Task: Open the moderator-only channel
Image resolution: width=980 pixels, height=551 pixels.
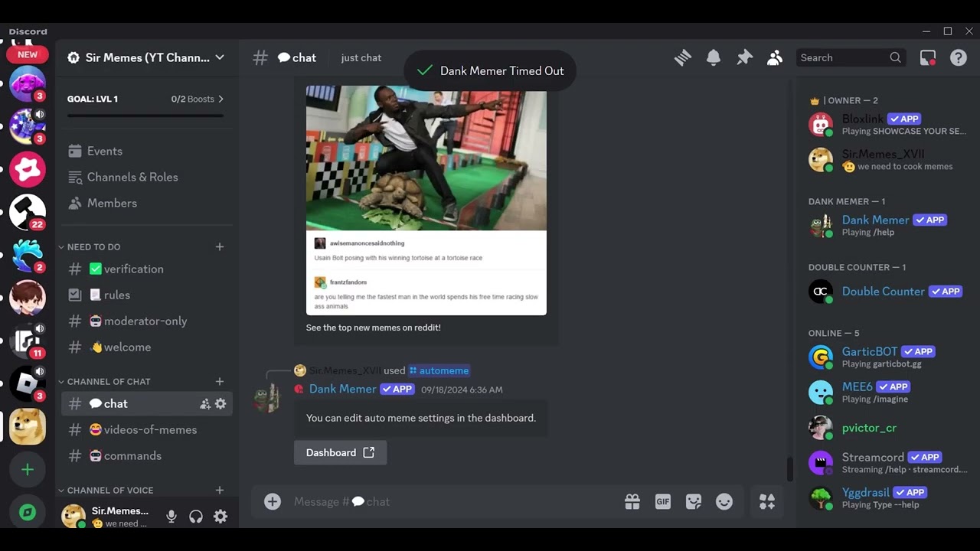Action: [x=147, y=321]
